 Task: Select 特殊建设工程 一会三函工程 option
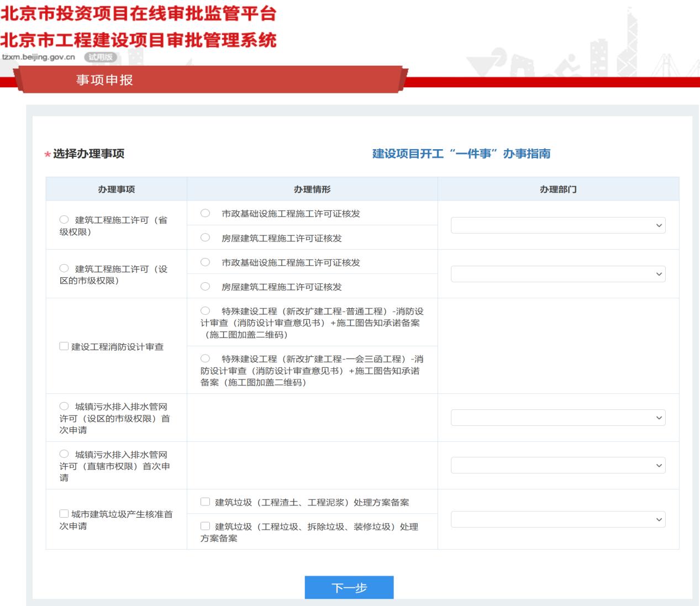pyautogui.click(x=205, y=359)
